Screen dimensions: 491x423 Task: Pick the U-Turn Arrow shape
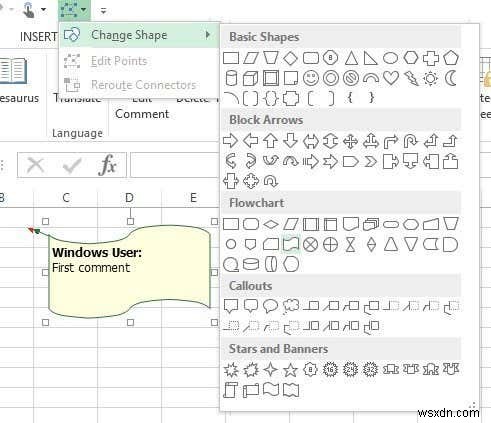(410, 141)
